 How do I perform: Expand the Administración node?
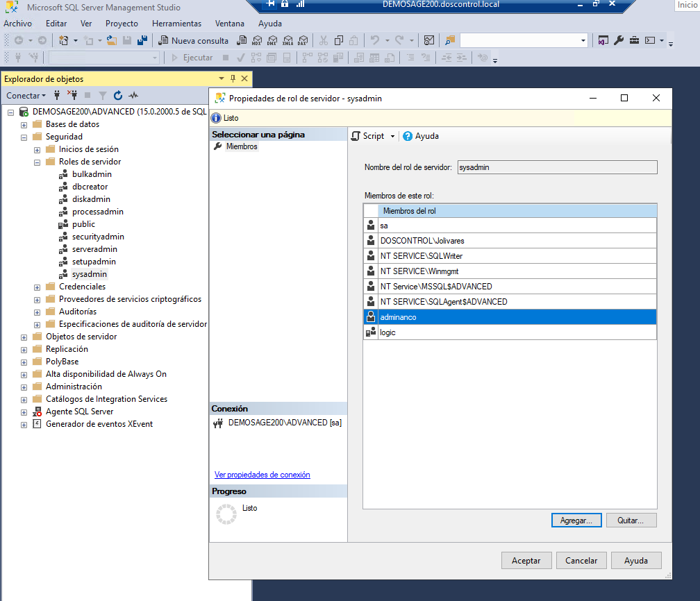(x=24, y=387)
